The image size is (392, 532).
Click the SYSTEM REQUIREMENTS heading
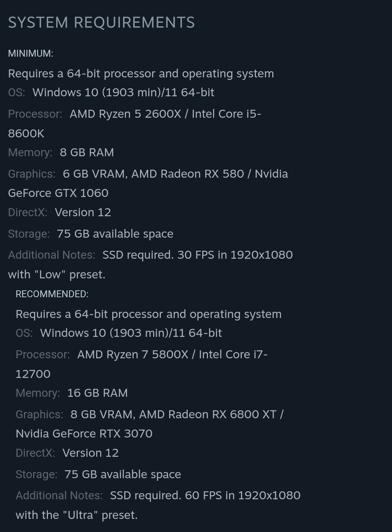[x=101, y=23]
